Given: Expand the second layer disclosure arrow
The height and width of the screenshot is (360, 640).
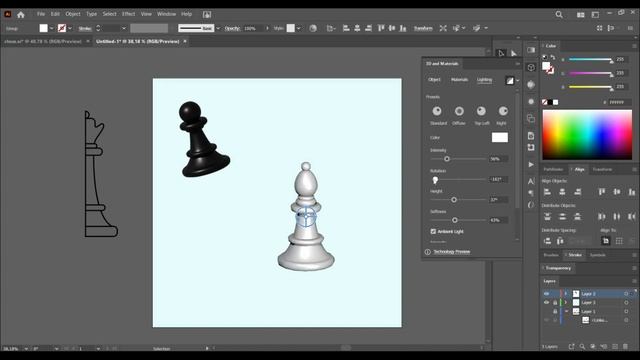Looking at the screenshot, I should click(566, 302).
